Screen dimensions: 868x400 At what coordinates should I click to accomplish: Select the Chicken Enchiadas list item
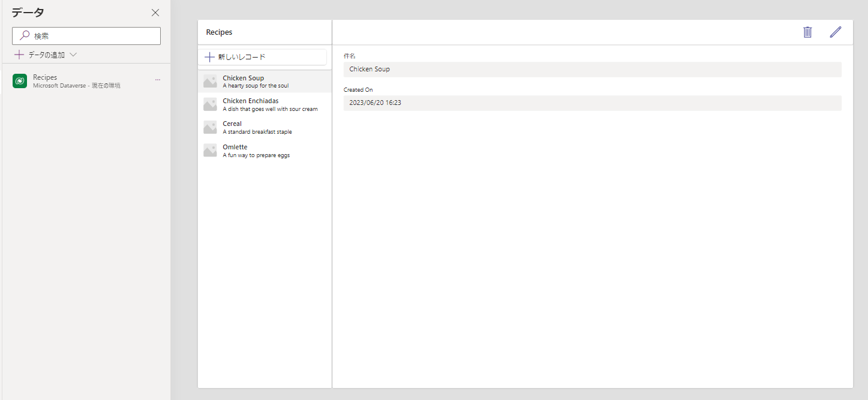(265, 104)
